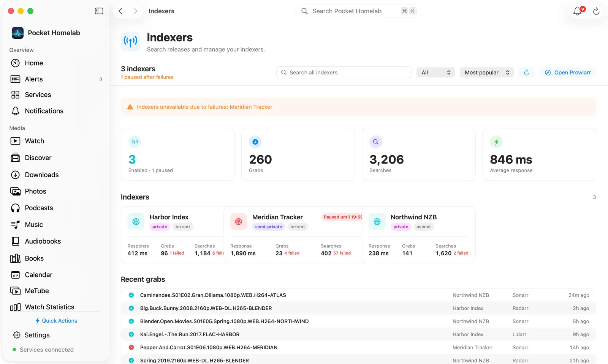Click the Music note icon
The height and width of the screenshot is (364, 608).
click(15, 225)
